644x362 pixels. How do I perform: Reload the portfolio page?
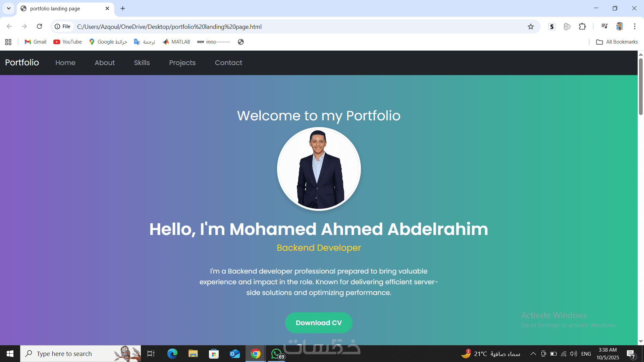click(39, 26)
